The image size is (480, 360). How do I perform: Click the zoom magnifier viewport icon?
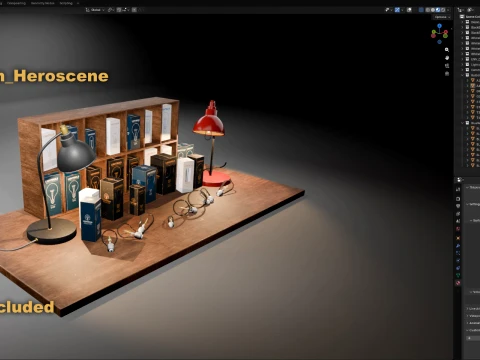click(x=447, y=50)
